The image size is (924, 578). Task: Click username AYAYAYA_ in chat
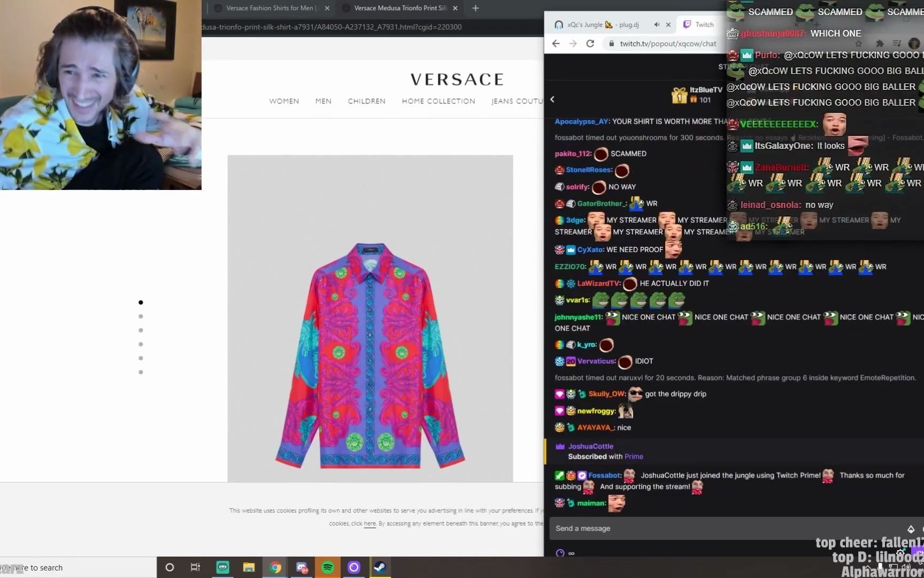point(595,428)
